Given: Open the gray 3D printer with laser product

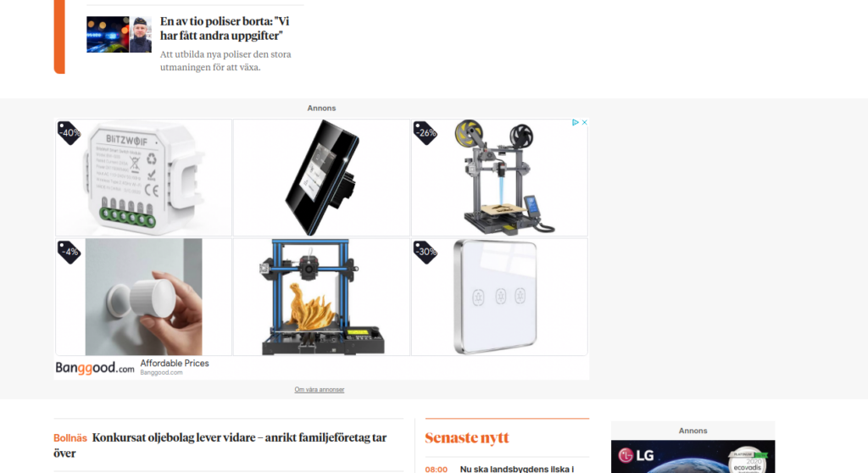Looking at the screenshot, I should click(x=499, y=178).
